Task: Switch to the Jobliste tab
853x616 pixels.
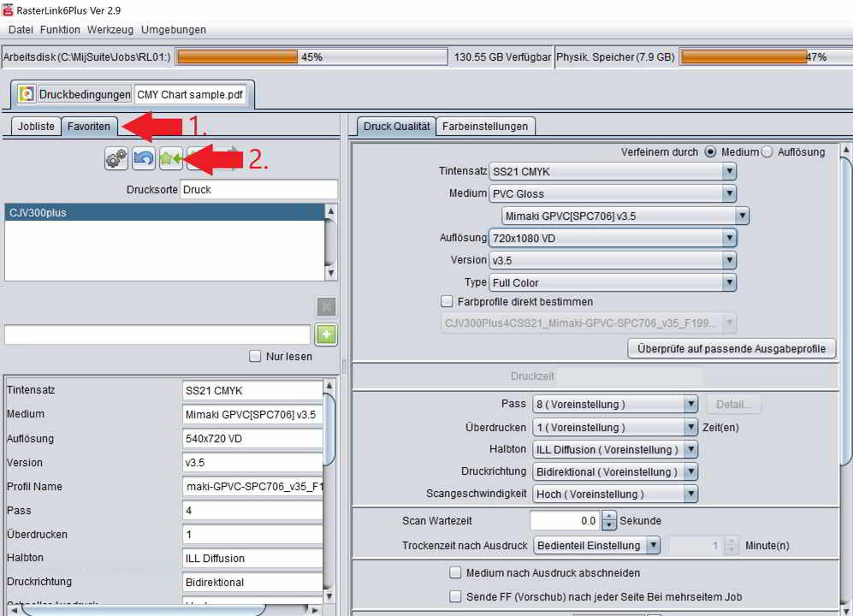Action: [36, 126]
